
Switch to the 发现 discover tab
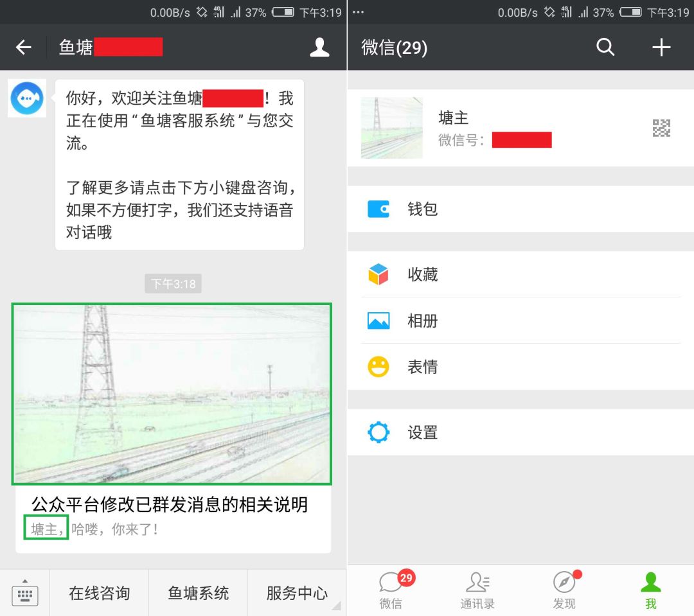[x=564, y=591]
